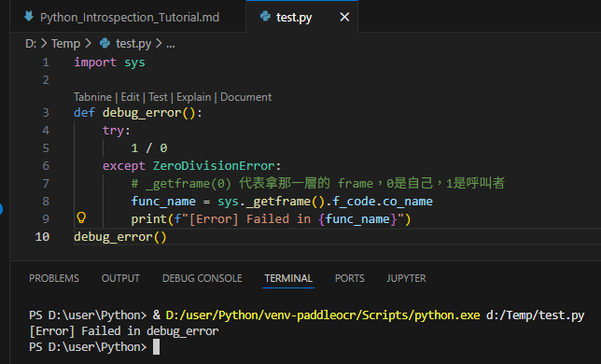Viewport: 601px width, 364px height.
Task: Click the _getframe(0) comment line
Action: (x=317, y=183)
